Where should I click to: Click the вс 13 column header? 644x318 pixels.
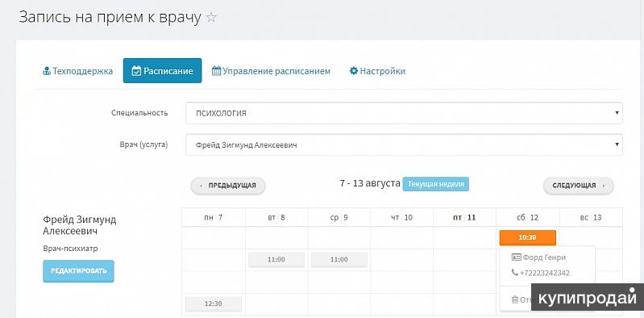pos(591,218)
